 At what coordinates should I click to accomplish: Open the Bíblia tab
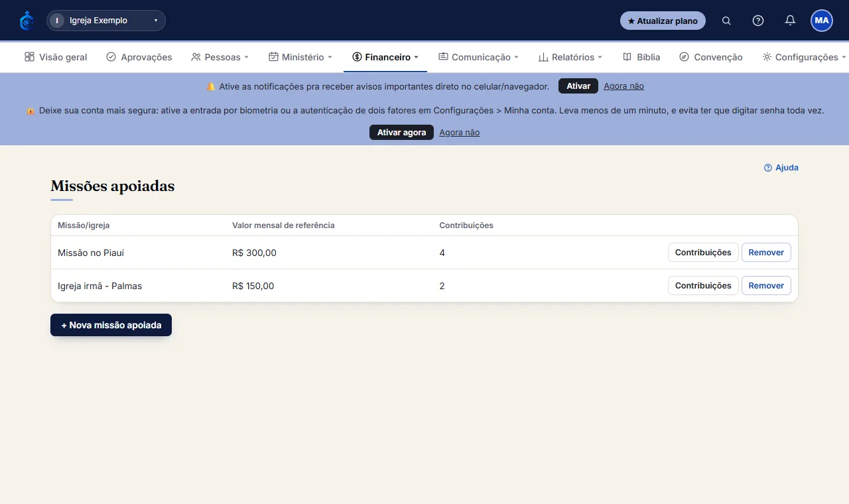pyautogui.click(x=641, y=57)
